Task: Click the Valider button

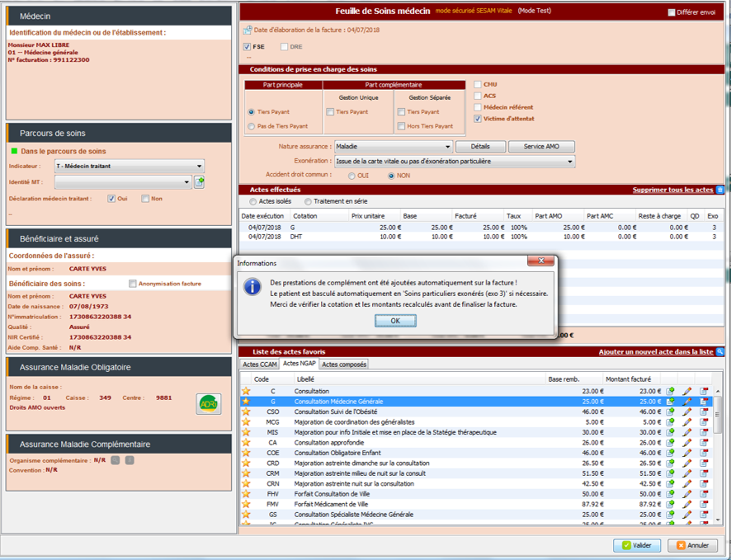Action: [x=637, y=545]
